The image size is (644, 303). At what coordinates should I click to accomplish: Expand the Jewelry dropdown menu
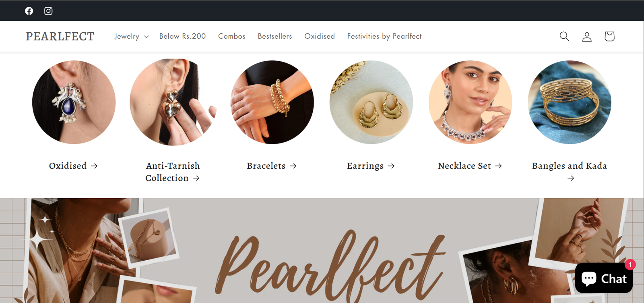pyautogui.click(x=132, y=36)
